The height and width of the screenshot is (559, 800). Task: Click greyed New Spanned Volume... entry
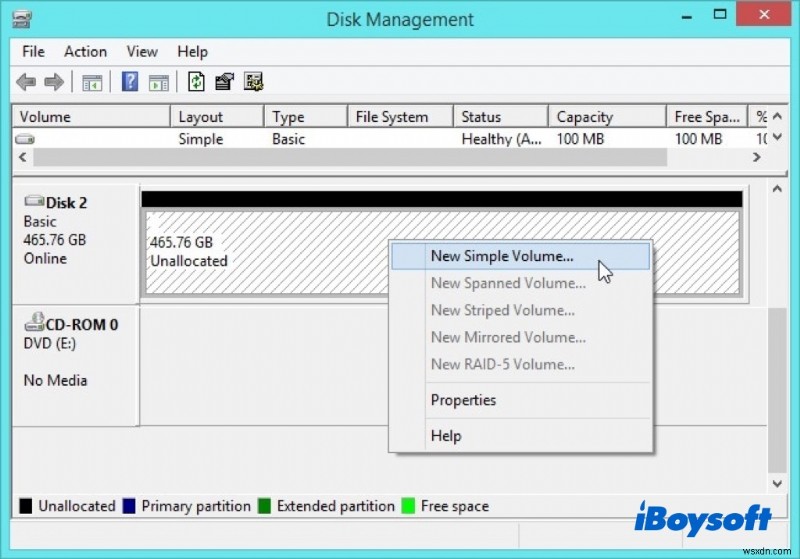pyautogui.click(x=520, y=283)
